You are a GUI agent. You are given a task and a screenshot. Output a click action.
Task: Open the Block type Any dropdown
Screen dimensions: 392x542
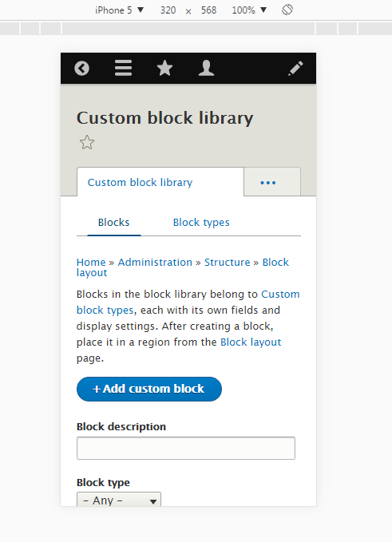tap(119, 500)
